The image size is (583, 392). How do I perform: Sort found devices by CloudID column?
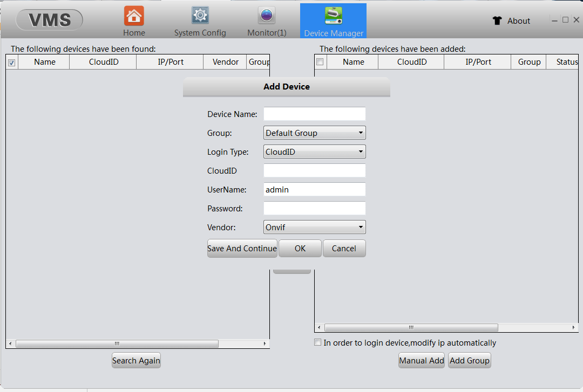point(103,62)
